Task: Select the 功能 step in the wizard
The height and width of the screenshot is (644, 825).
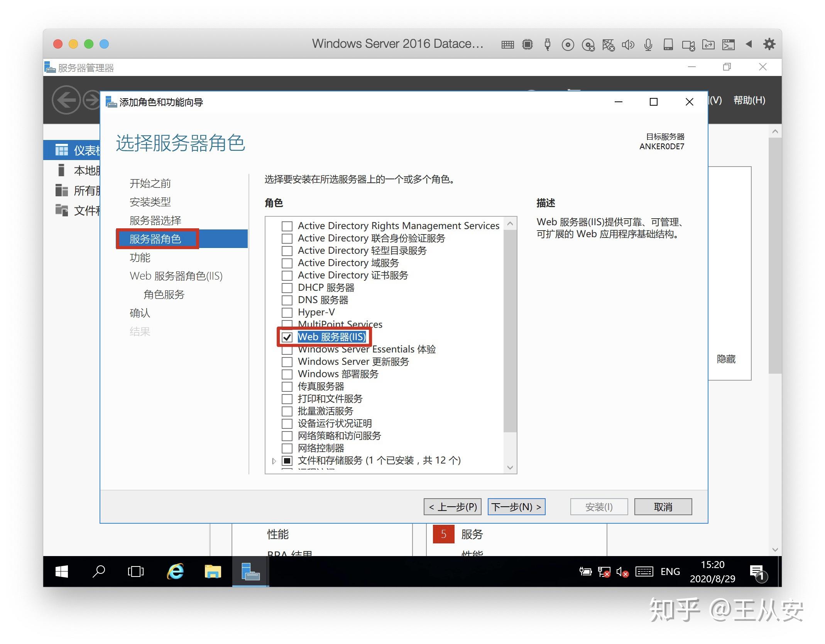Action: [x=140, y=258]
